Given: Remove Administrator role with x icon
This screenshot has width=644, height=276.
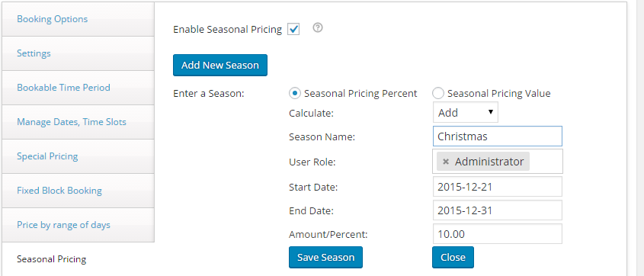Looking at the screenshot, I should pos(446,162).
